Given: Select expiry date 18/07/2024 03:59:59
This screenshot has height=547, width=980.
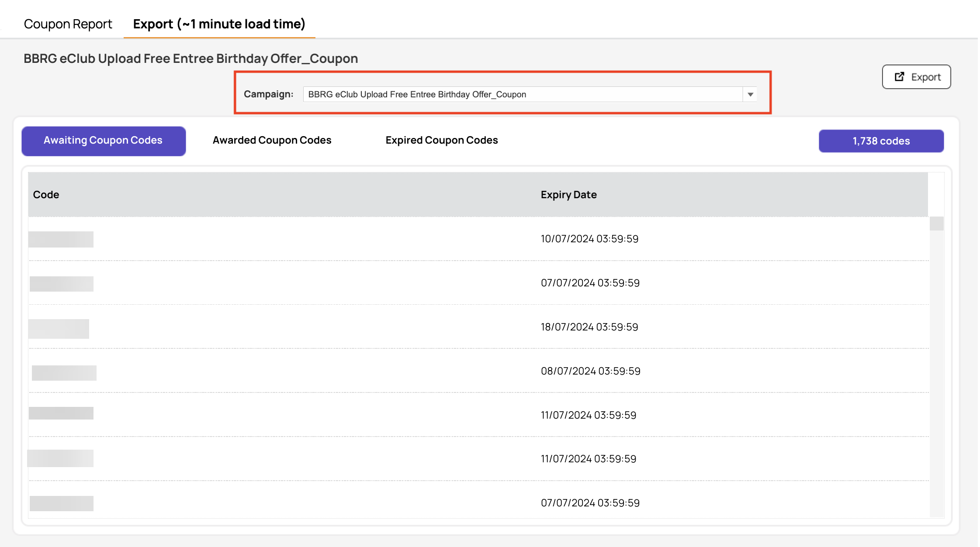Looking at the screenshot, I should [589, 327].
